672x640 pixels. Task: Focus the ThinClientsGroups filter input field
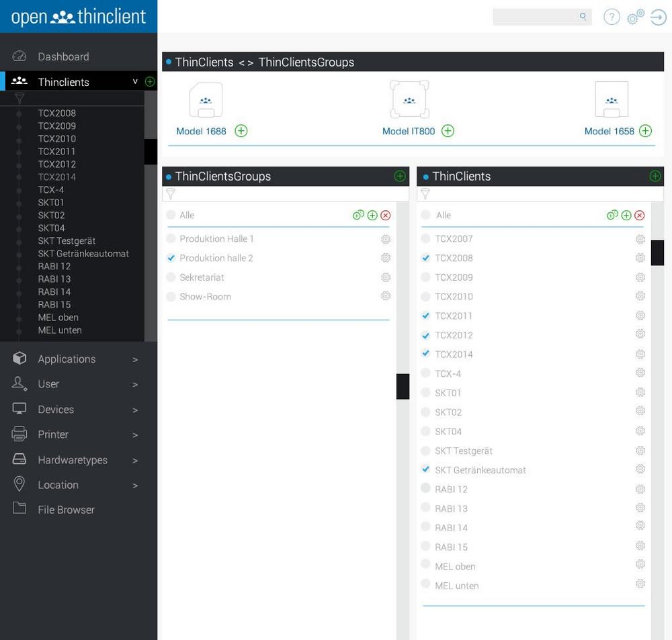click(x=286, y=194)
